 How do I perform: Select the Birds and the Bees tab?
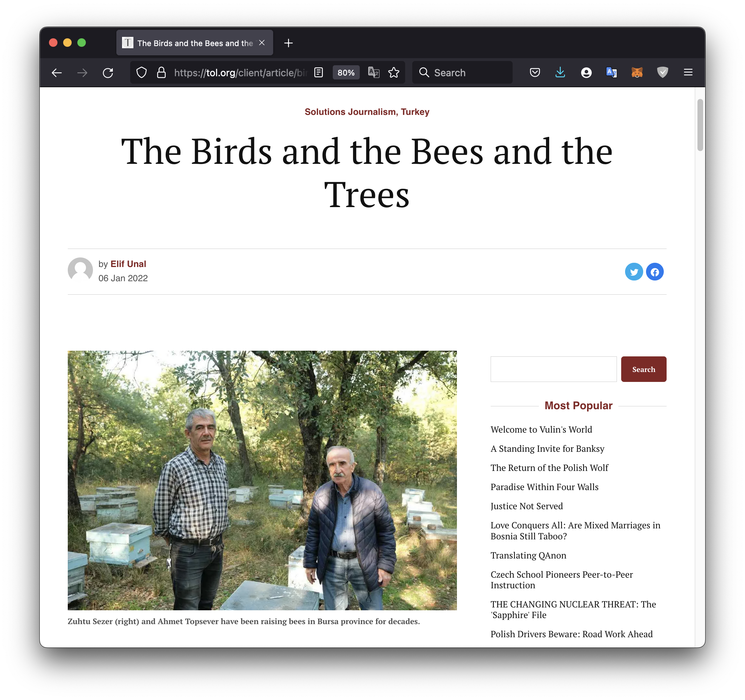194,43
